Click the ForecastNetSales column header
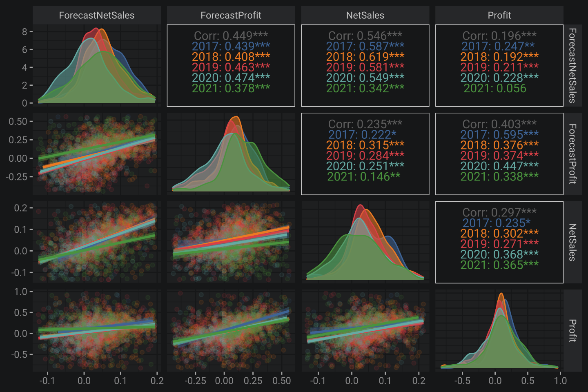This screenshot has width=588, height=392. click(96, 16)
